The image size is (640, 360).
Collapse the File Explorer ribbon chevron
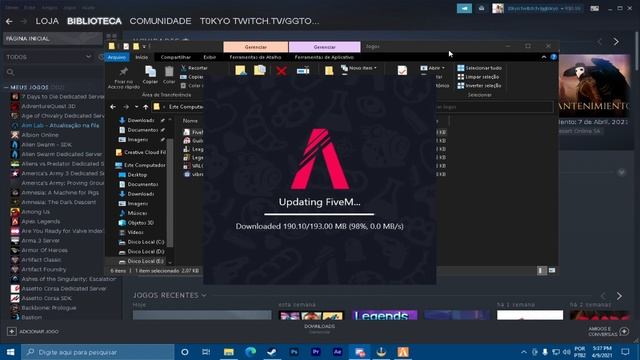[544, 57]
